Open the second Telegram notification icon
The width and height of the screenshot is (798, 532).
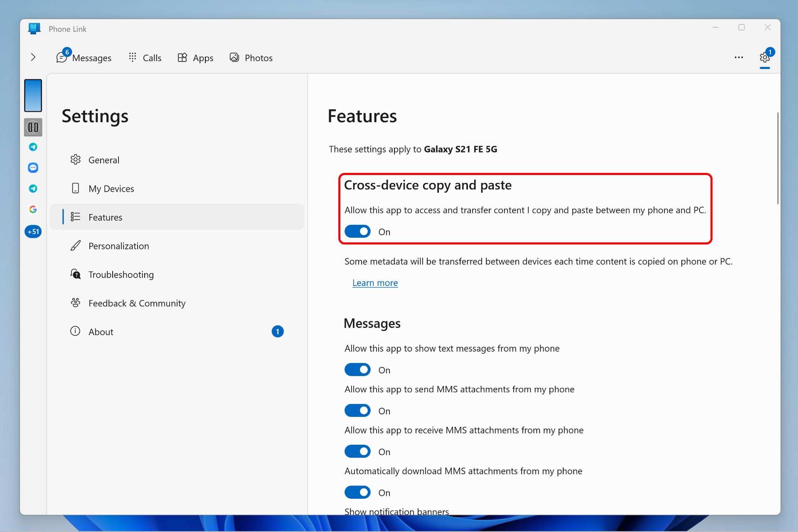pyautogui.click(x=33, y=188)
